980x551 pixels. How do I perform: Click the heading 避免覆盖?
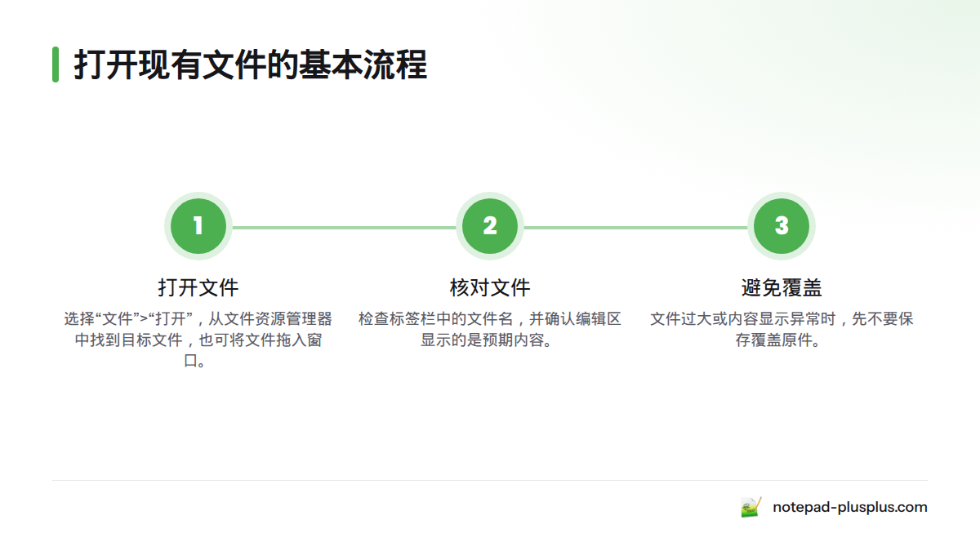(782, 287)
